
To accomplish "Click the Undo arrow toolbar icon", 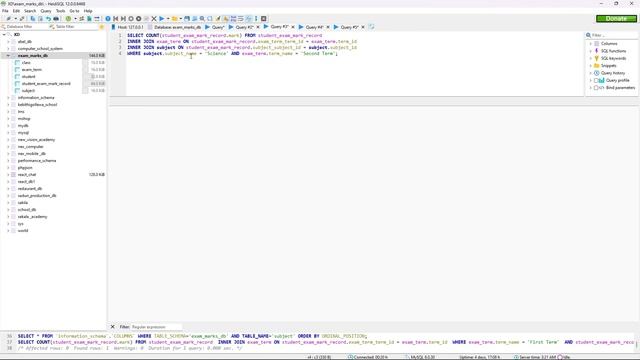I will (48, 19).
